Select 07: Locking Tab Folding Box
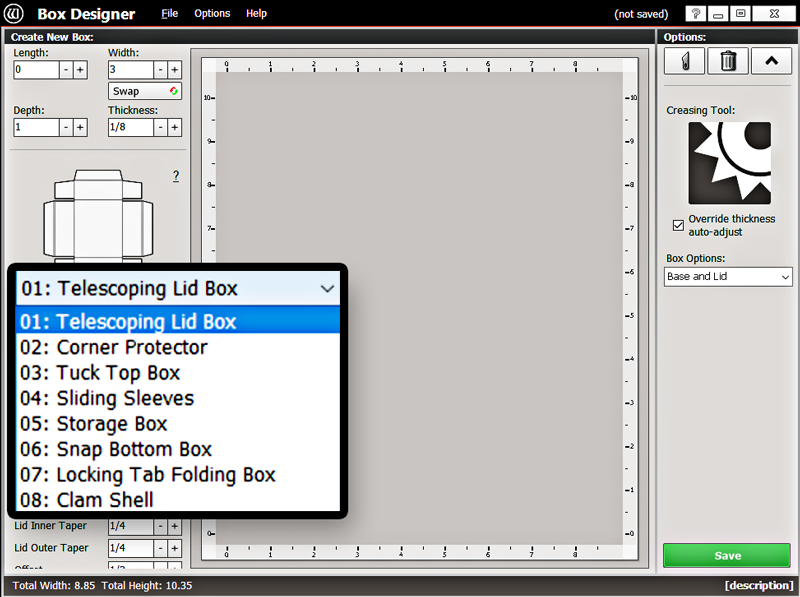The width and height of the screenshot is (800, 597). click(x=178, y=475)
